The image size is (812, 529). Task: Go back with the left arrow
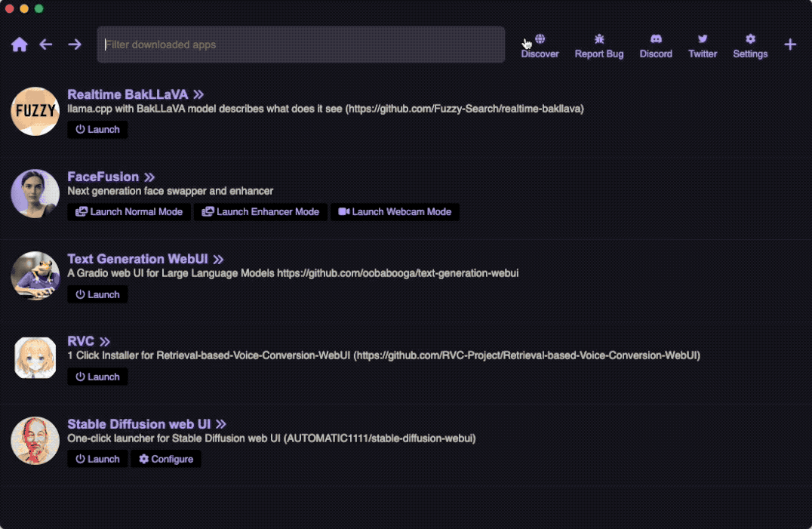(46, 45)
